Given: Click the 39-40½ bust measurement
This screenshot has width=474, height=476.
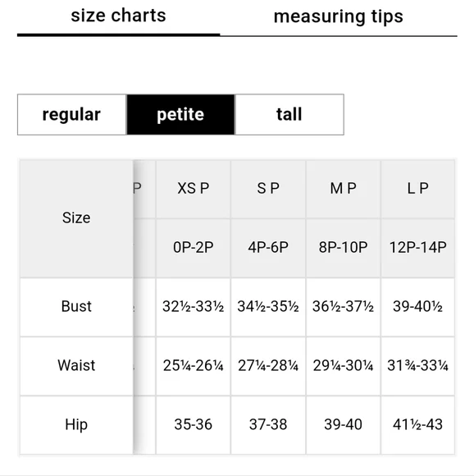Looking at the screenshot, I should click(417, 307).
